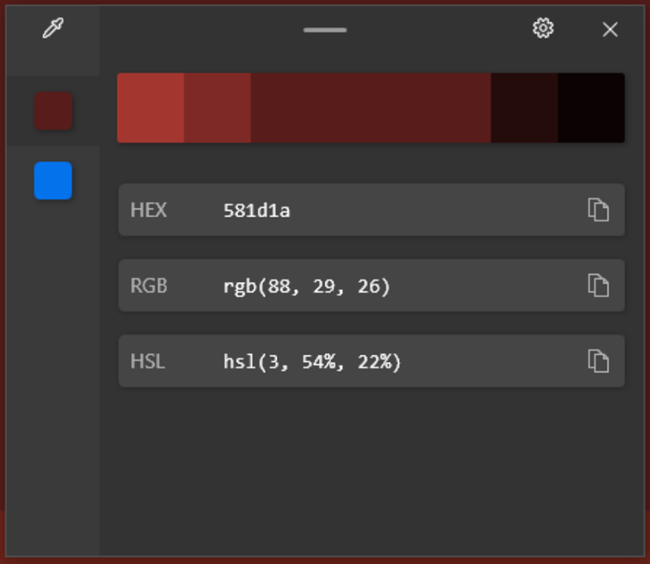Select the blue history color
Image resolution: width=650 pixels, height=564 pixels.
click(53, 181)
